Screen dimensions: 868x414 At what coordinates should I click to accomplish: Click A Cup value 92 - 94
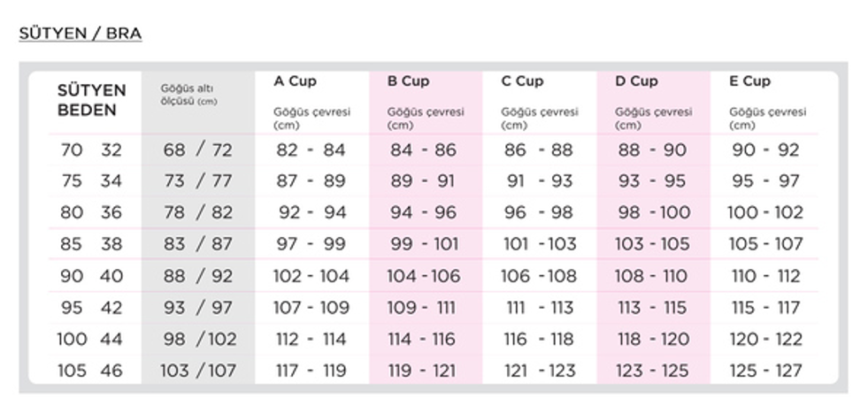pyautogui.click(x=312, y=212)
